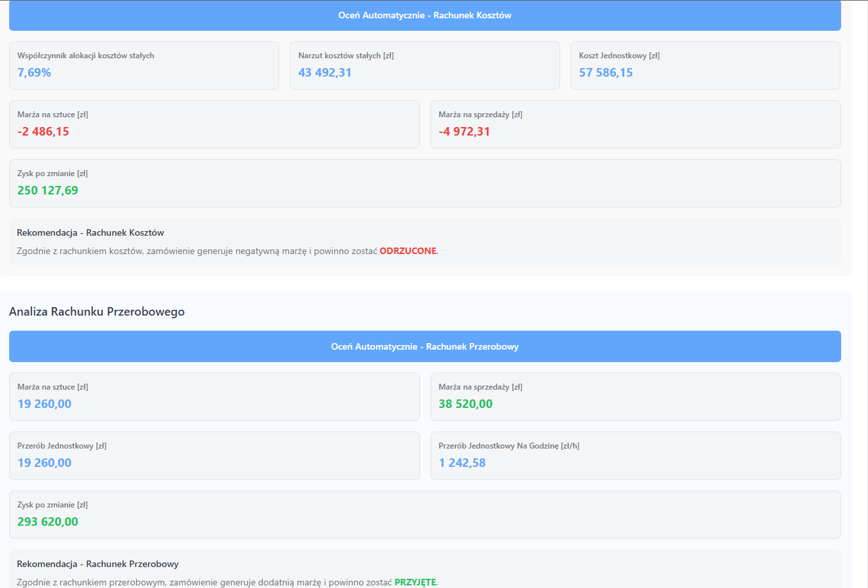Click the green 38 520,00 margin value
868x588 pixels.
(465, 404)
